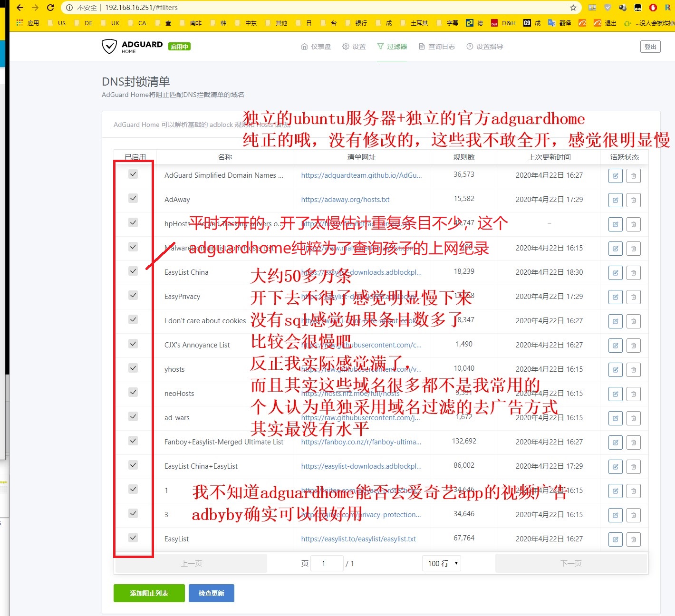Image resolution: width=675 pixels, height=616 pixels.
Task: Edit the neoHosts filter
Action: (616, 394)
